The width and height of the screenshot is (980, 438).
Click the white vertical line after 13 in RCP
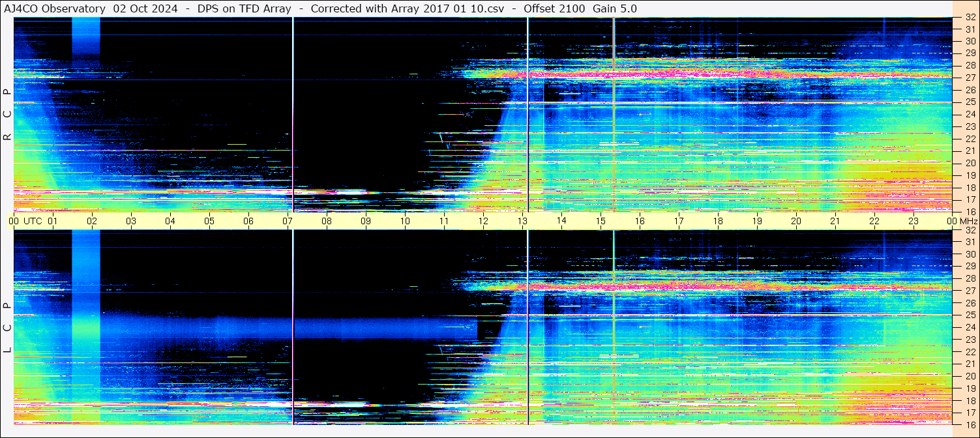[527, 114]
